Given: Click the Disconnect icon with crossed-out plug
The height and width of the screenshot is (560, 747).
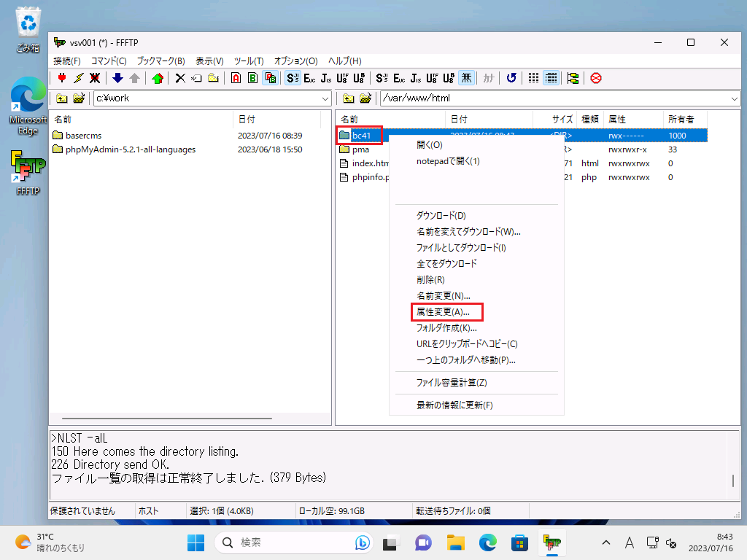Looking at the screenshot, I should point(95,78).
